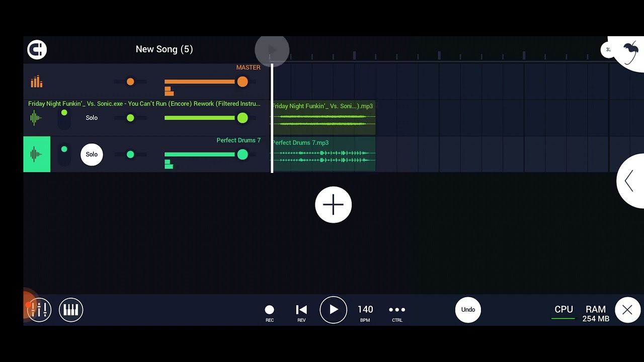This screenshot has width=644, height=362.
Task: Check the RAM 254 MB indicator
Action: [596, 313]
